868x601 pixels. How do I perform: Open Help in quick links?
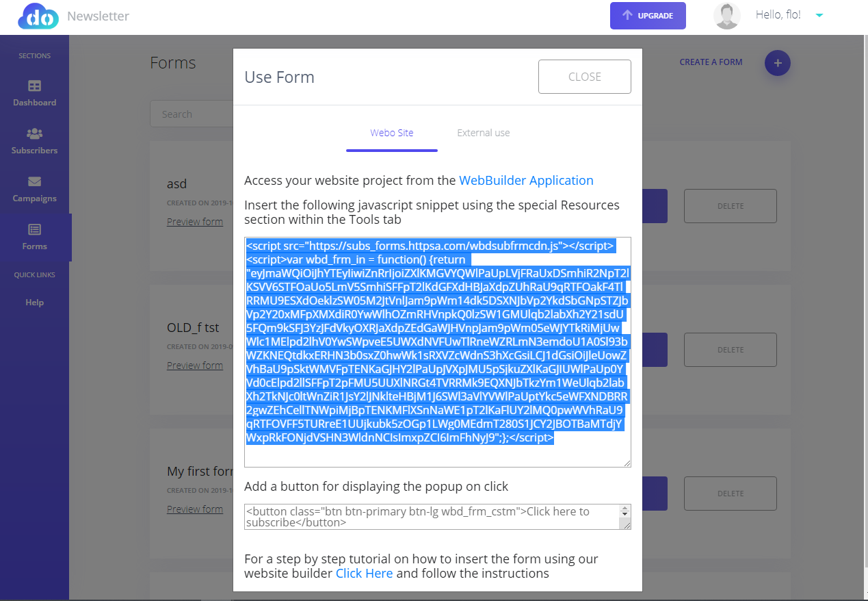[34, 303]
